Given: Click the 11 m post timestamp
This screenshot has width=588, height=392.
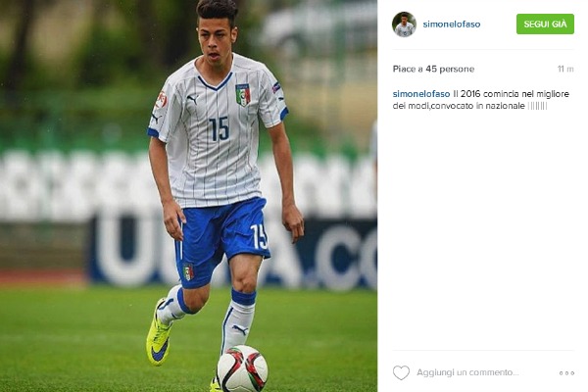Looking at the screenshot, I should (x=565, y=69).
